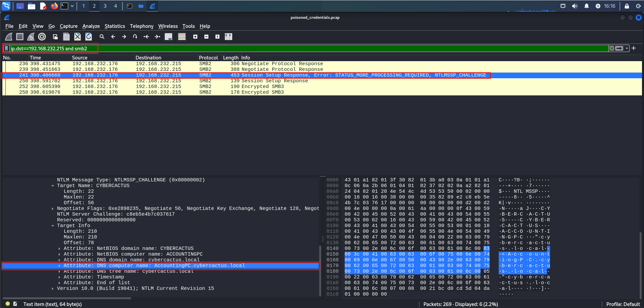Click the packet details horizontal scrollbar
Image resolution: width=644 pixels, height=308 pixels.
coord(67,298)
